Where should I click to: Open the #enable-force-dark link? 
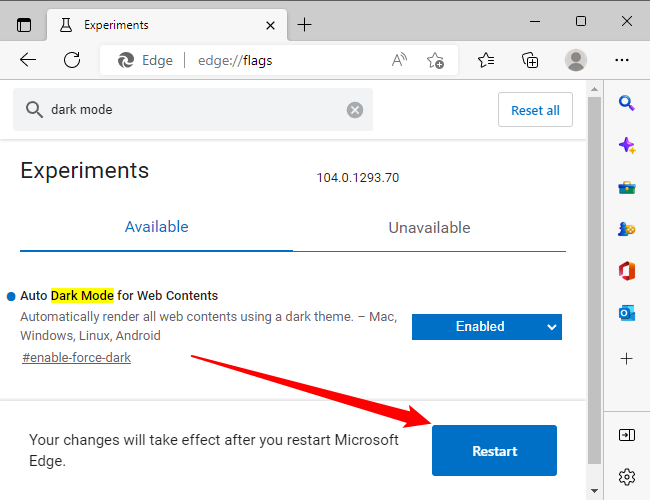click(76, 357)
